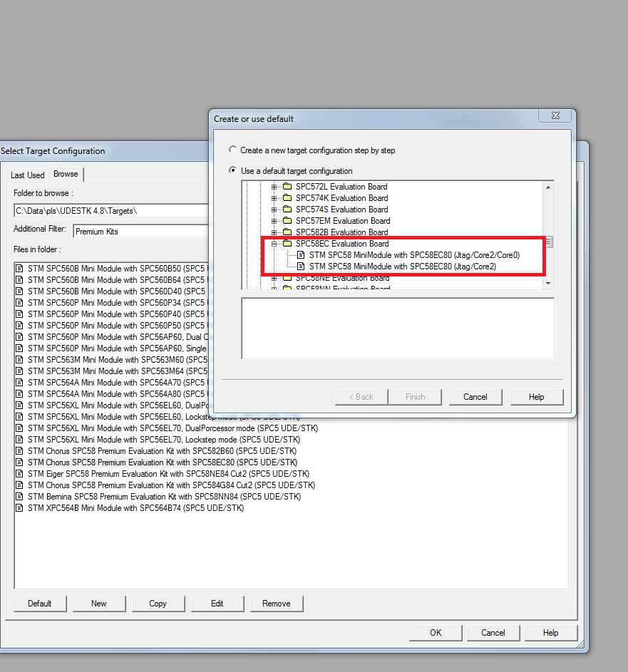628x672 pixels.
Task: Select STM Chorus SPC58 Premium Kit with SPC58EC80
Action: (x=163, y=462)
